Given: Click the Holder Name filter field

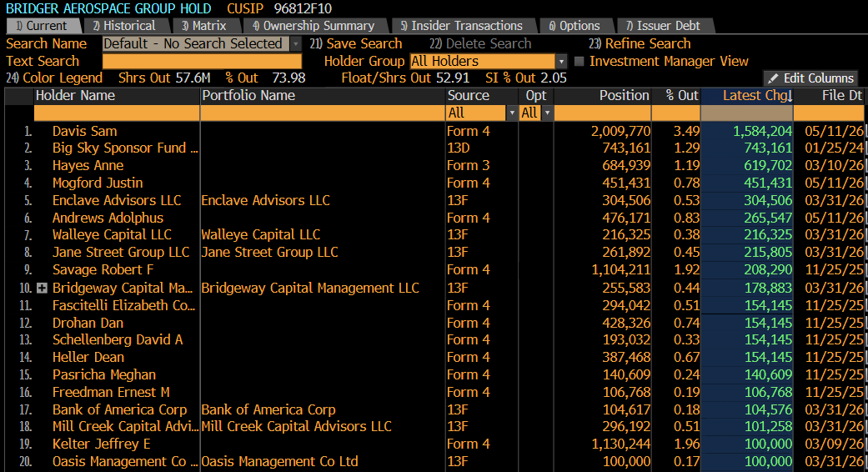Looking at the screenshot, I should click(117, 113).
